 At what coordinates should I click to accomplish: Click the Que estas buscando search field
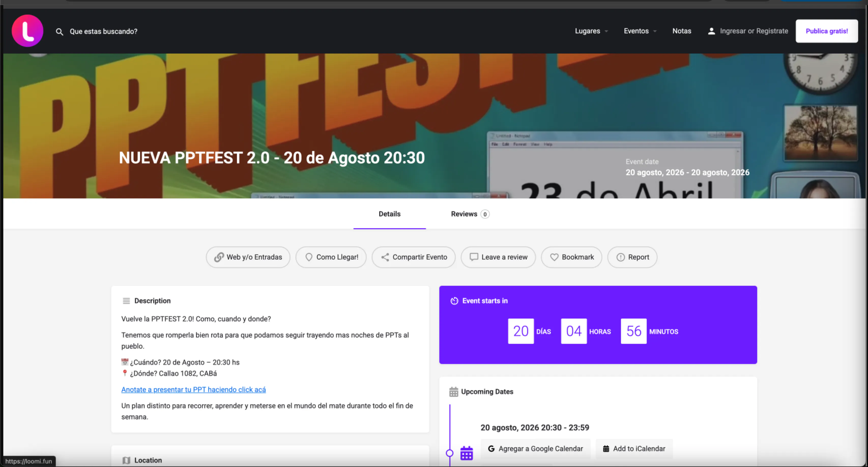(104, 31)
